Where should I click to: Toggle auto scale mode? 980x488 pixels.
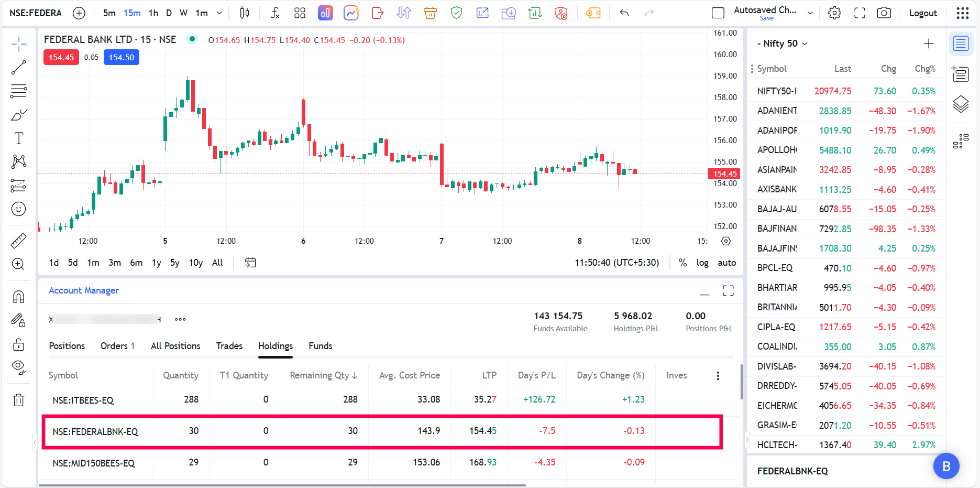tap(727, 263)
